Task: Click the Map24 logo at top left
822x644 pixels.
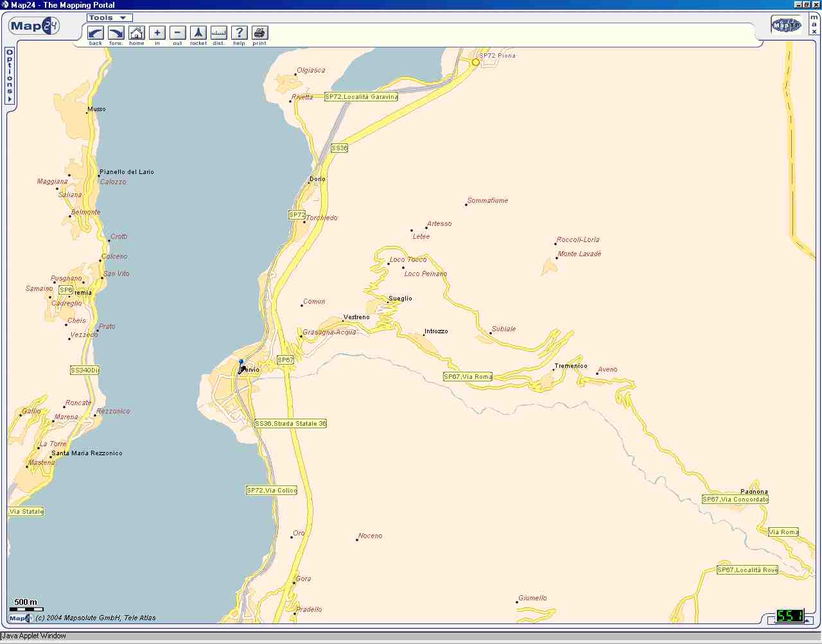Action: coord(34,26)
